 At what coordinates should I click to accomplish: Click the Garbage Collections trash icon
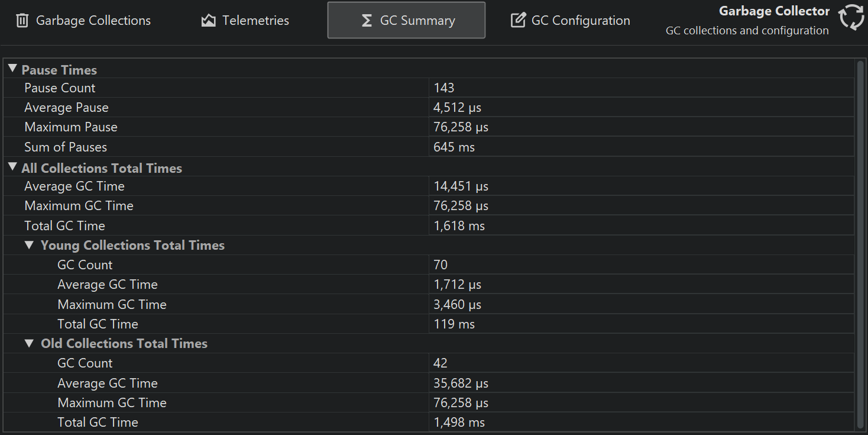(x=22, y=21)
